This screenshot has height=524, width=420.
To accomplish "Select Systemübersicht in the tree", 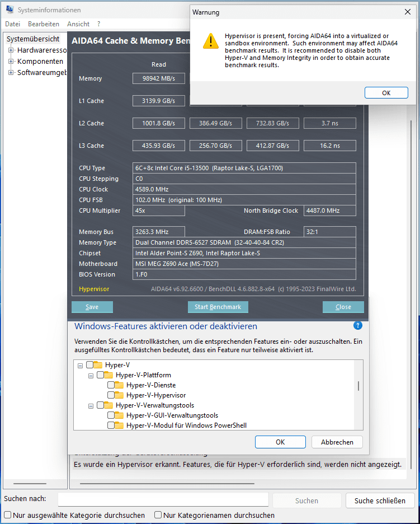I will [33, 39].
